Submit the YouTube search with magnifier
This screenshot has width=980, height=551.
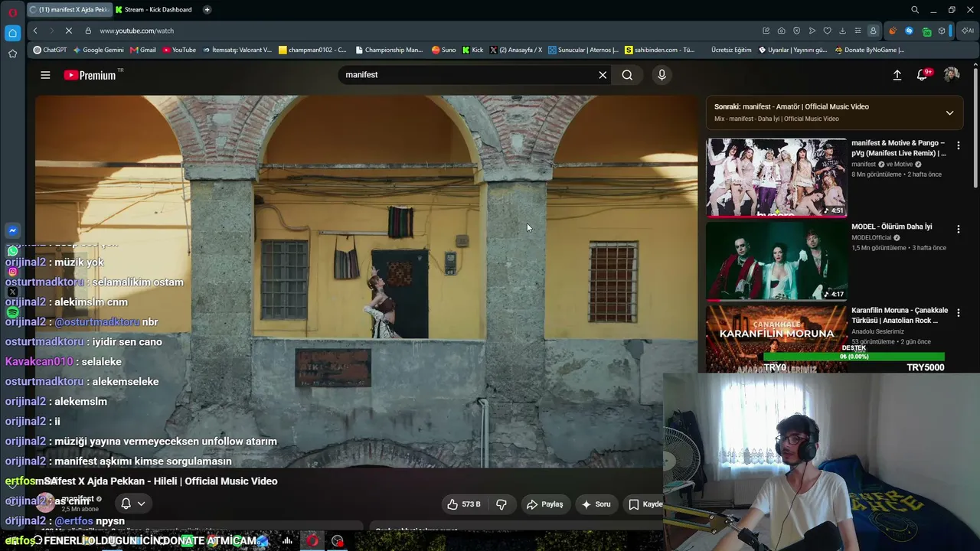[627, 75]
